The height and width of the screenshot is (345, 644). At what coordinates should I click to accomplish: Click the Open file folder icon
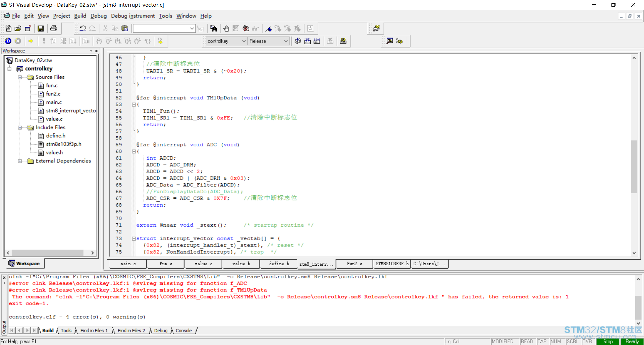[18, 28]
